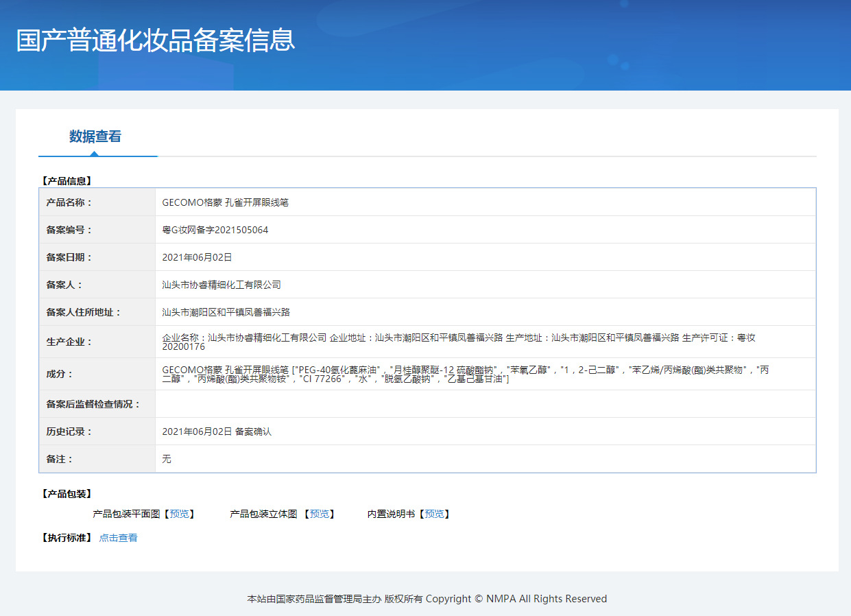Click the 生产企业 details text
The height and width of the screenshot is (616, 851).
click(458, 342)
